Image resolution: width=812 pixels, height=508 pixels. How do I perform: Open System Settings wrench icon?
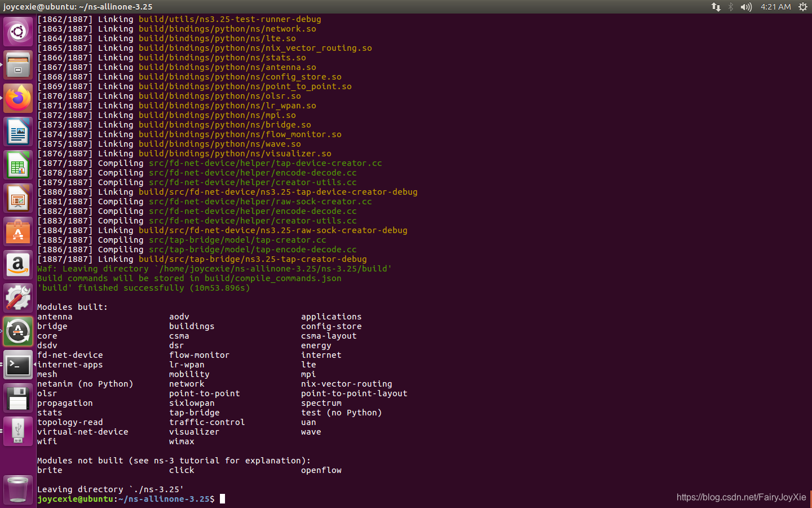(18, 298)
